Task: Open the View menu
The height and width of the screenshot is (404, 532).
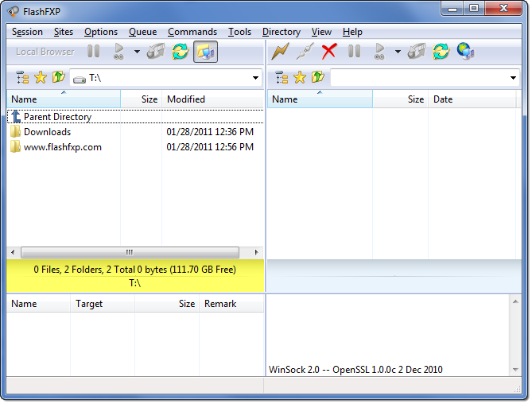Action: point(321,32)
